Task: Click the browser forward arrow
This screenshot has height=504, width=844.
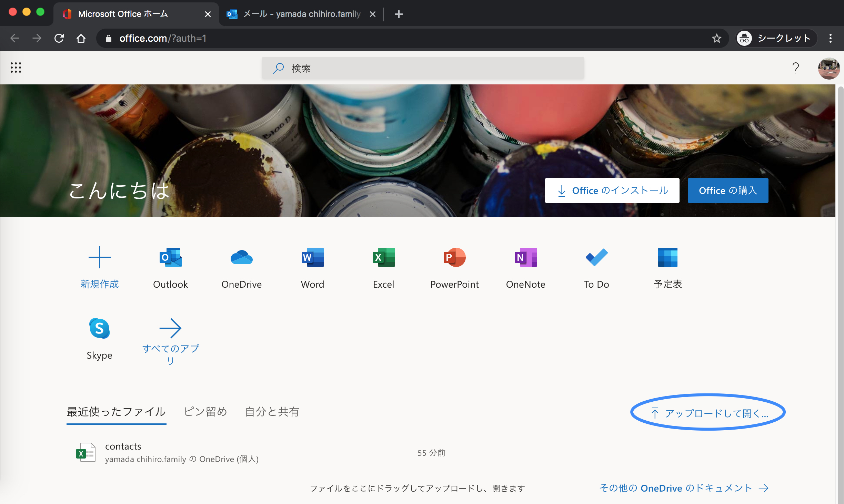Action: tap(37, 38)
